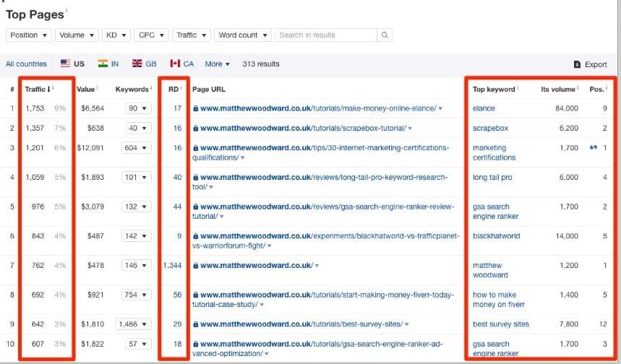Click info icon next to Its volume header
The height and width of the screenshot is (364, 621).
click(578, 87)
